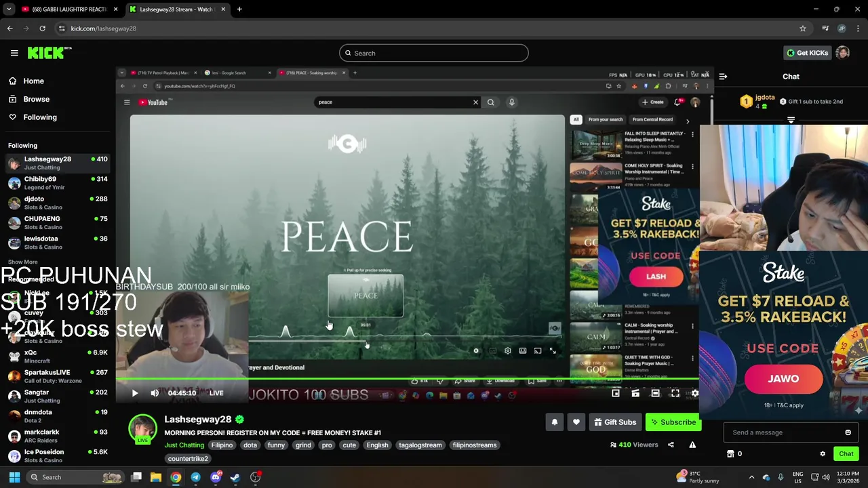Mute the Kick stream volume
The width and height of the screenshot is (868, 488).
click(x=155, y=393)
